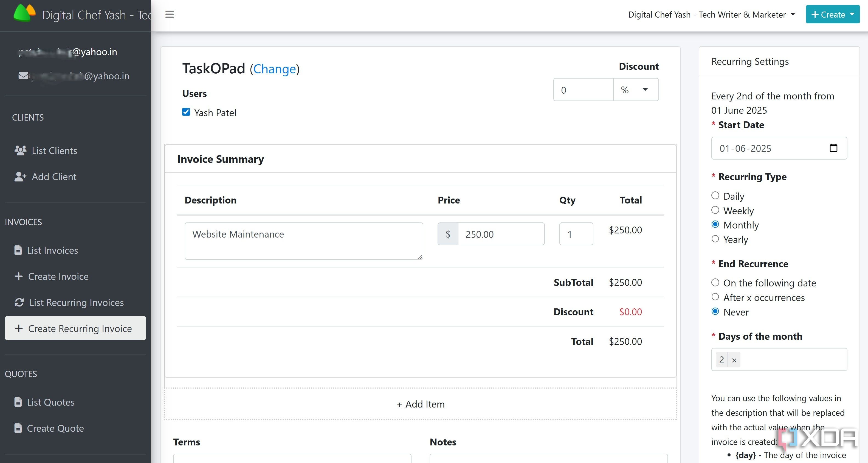The height and width of the screenshot is (463, 868).
Task: Click the Start Date input field
Action: point(779,148)
